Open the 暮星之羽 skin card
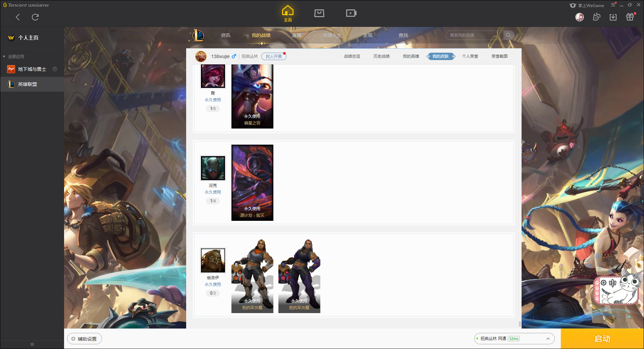This screenshot has height=349, width=644. (252, 96)
